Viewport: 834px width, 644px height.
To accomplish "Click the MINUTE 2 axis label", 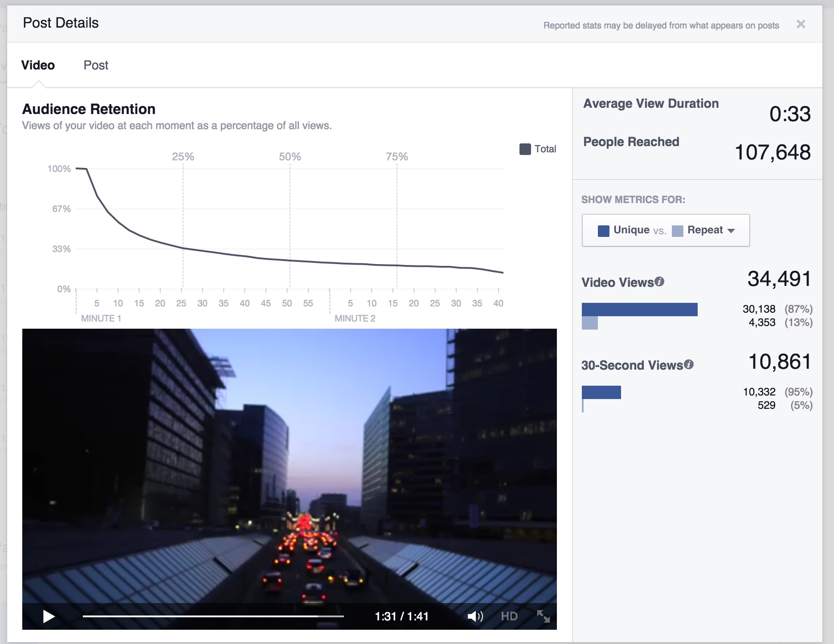I will 355,318.
